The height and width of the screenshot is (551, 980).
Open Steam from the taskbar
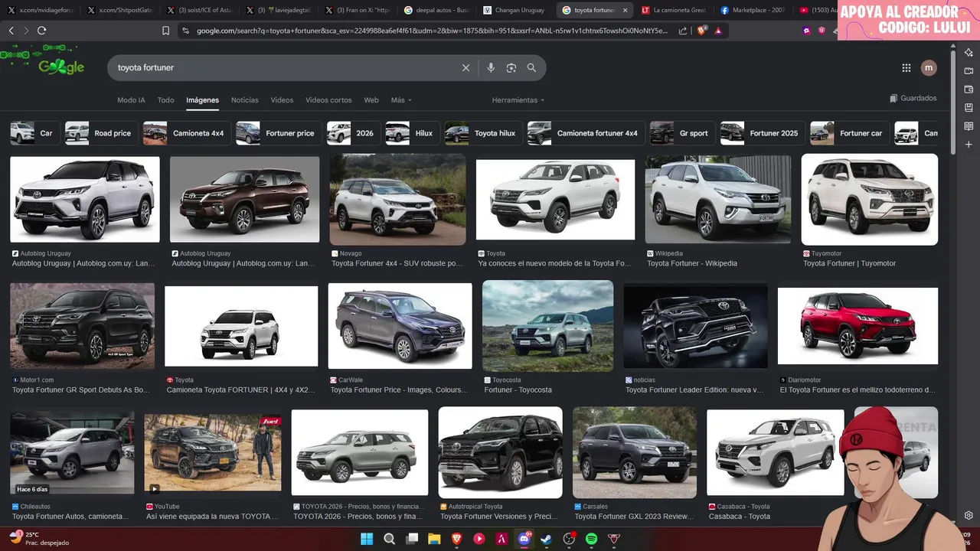[x=547, y=539]
